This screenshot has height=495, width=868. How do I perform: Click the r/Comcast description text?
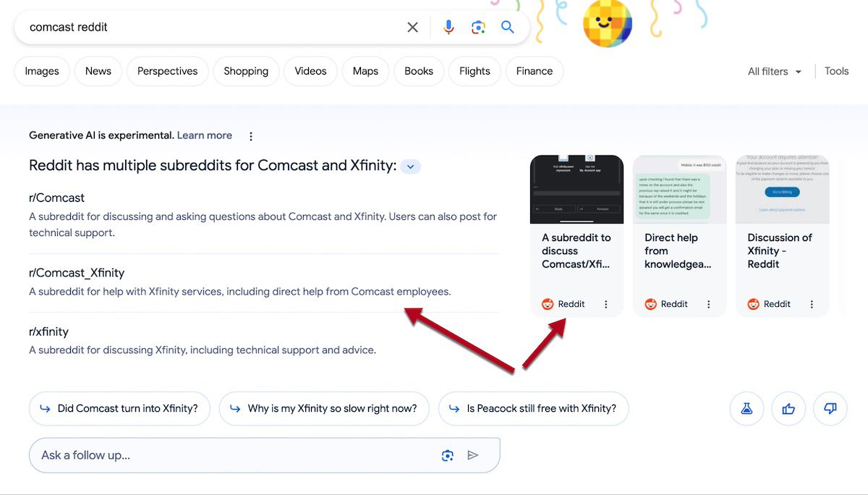(263, 225)
